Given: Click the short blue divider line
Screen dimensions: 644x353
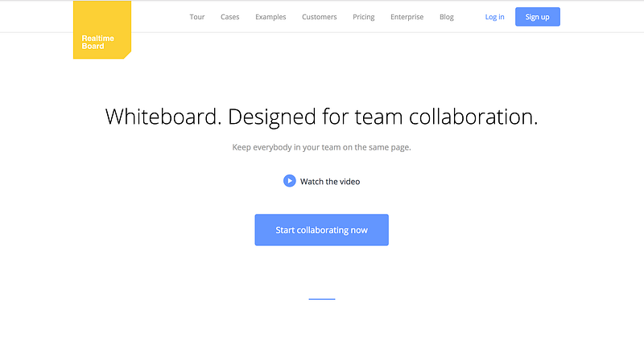Looking at the screenshot, I should click(322, 299).
